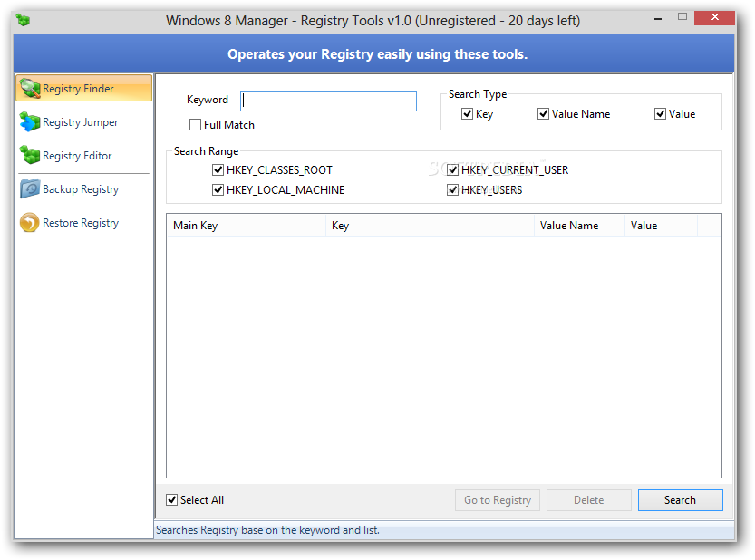The image size is (755, 560).
Task: Click the Go to Registry button
Action: pyautogui.click(x=498, y=500)
